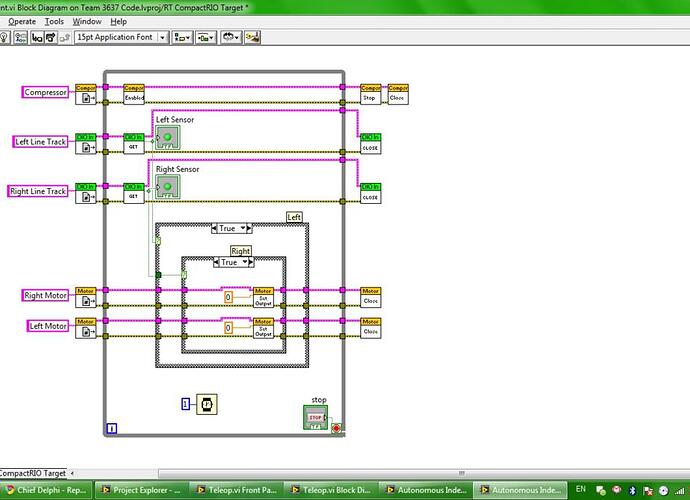Click DIO Get node for Left Line Track
This screenshot has width=690, height=500.
(134, 143)
